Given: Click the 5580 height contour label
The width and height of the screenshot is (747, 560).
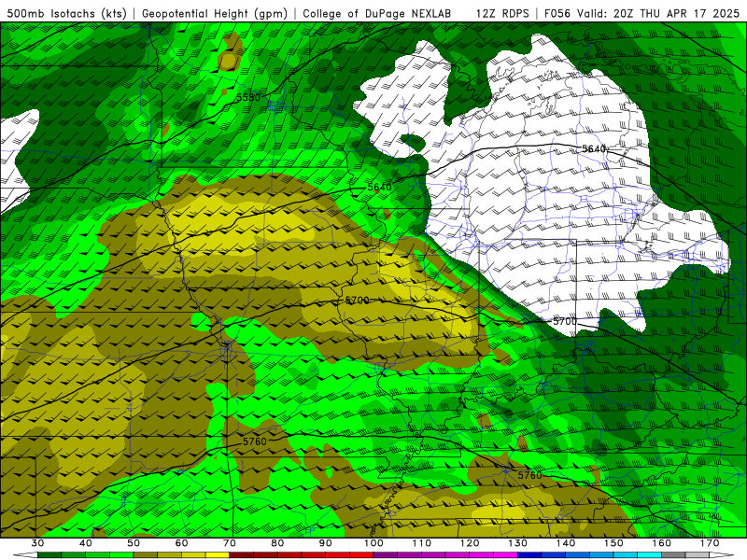Looking at the screenshot, I should click(248, 98).
